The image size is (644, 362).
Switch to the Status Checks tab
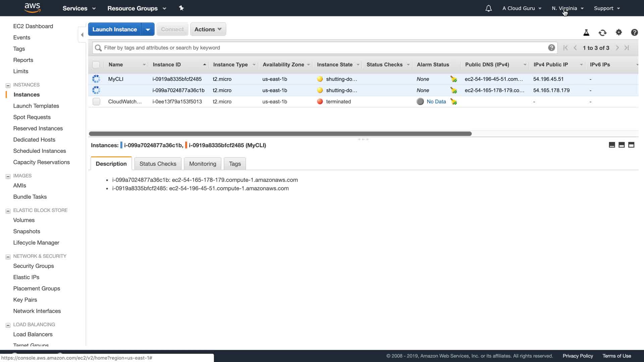click(x=158, y=164)
